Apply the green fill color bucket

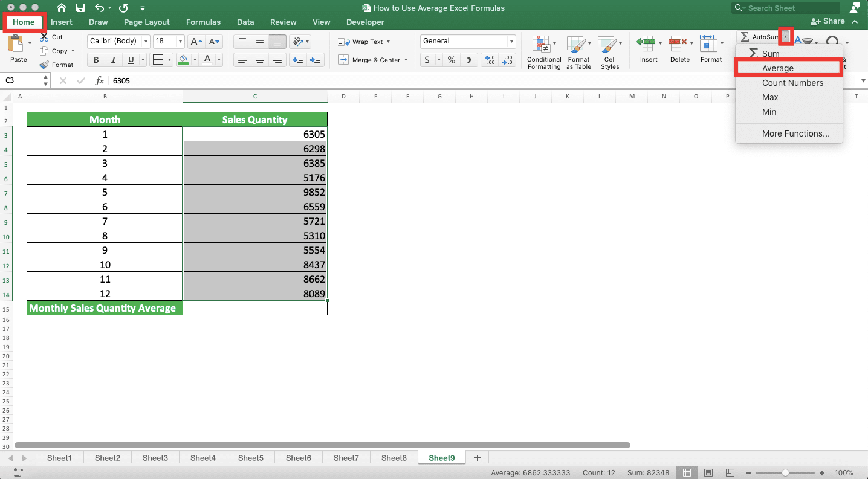184,60
